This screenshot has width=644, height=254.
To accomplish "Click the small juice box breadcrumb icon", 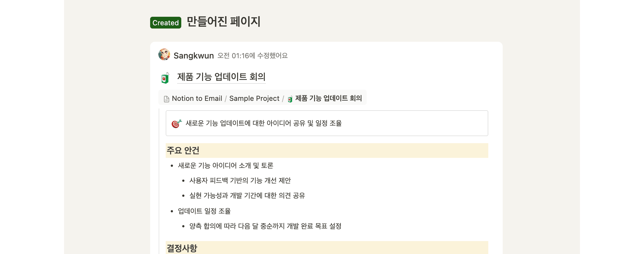I will [x=290, y=99].
